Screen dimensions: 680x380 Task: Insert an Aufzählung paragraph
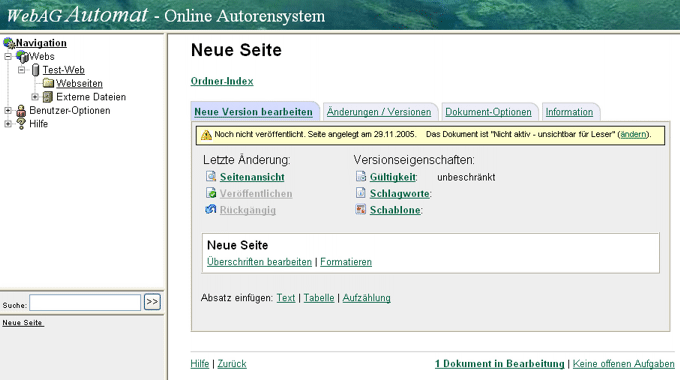tap(366, 298)
